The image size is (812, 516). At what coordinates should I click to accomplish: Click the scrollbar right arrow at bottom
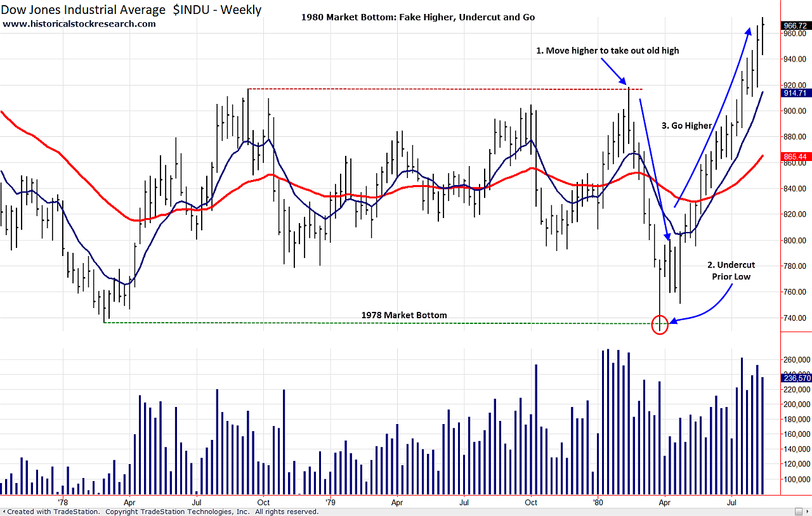click(x=808, y=512)
